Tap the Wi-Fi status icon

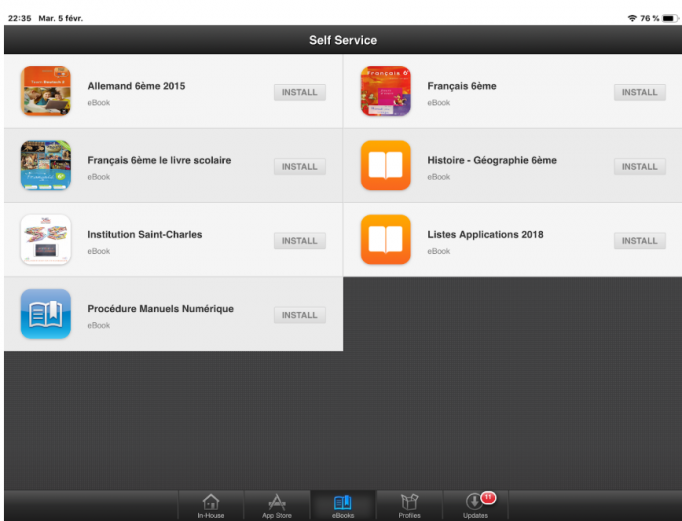click(632, 18)
